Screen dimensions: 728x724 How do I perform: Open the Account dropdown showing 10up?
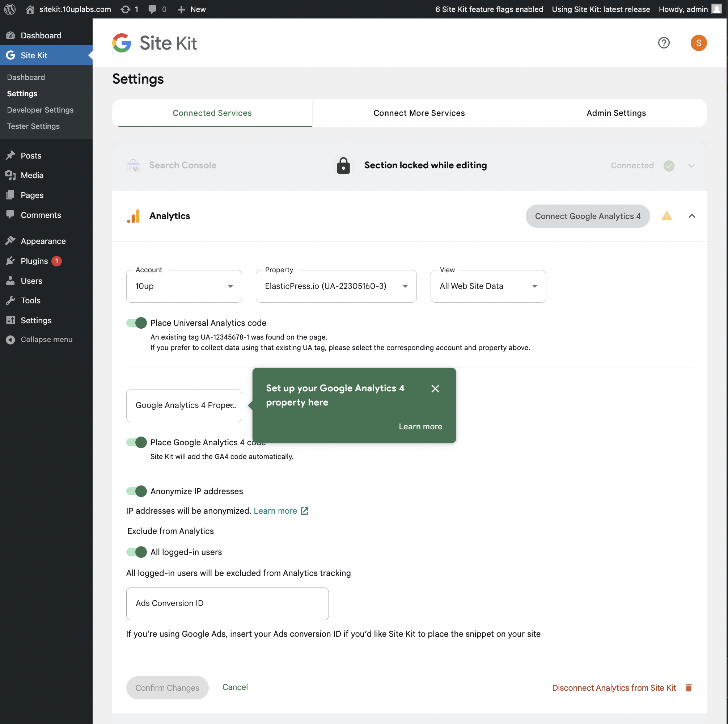184,286
